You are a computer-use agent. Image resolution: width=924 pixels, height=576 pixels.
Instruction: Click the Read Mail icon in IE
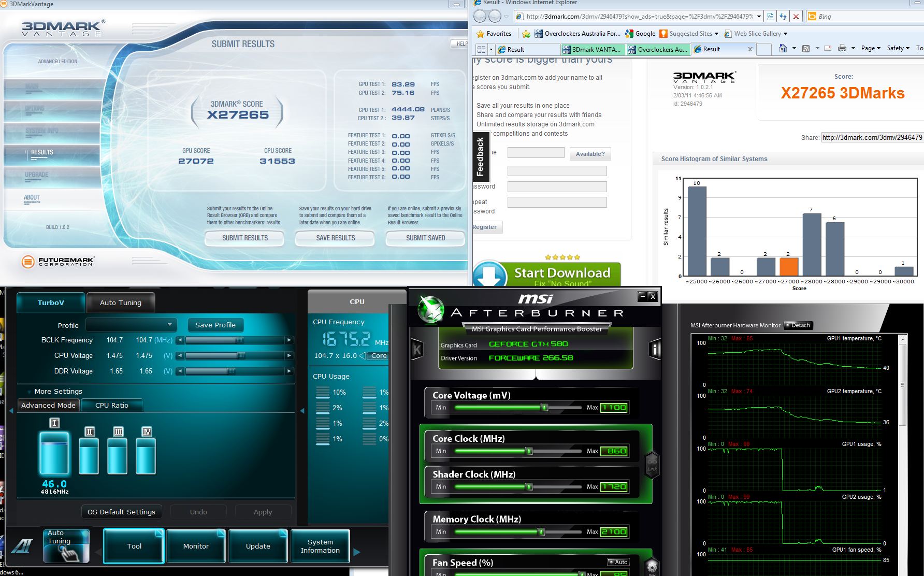[x=828, y=48]
